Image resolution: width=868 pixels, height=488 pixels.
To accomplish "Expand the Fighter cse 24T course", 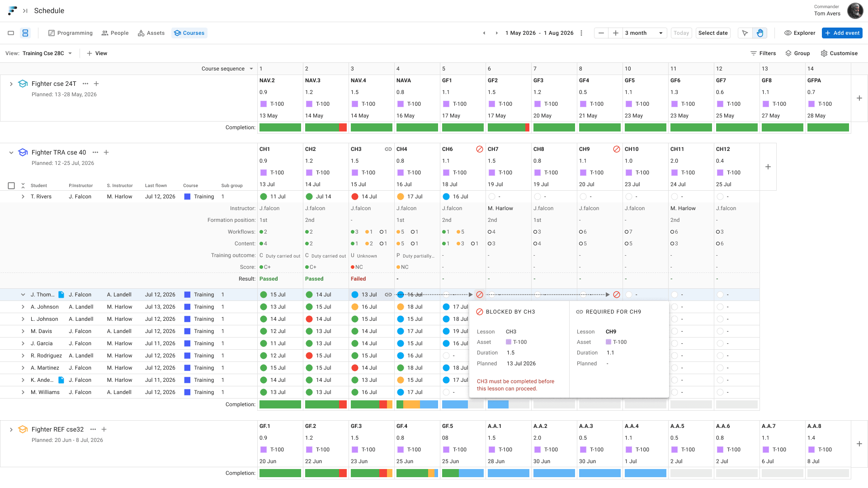I will click(x=11, y=84).
